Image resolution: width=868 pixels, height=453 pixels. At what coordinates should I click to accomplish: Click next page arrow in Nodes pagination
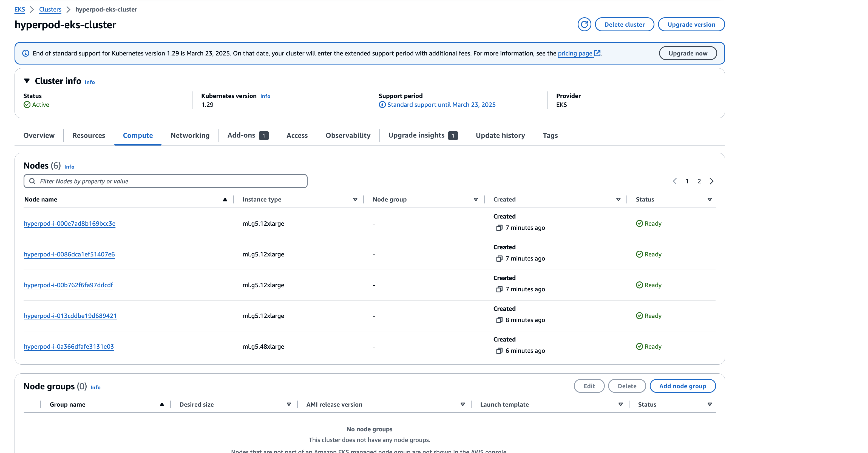coord(711,181)
